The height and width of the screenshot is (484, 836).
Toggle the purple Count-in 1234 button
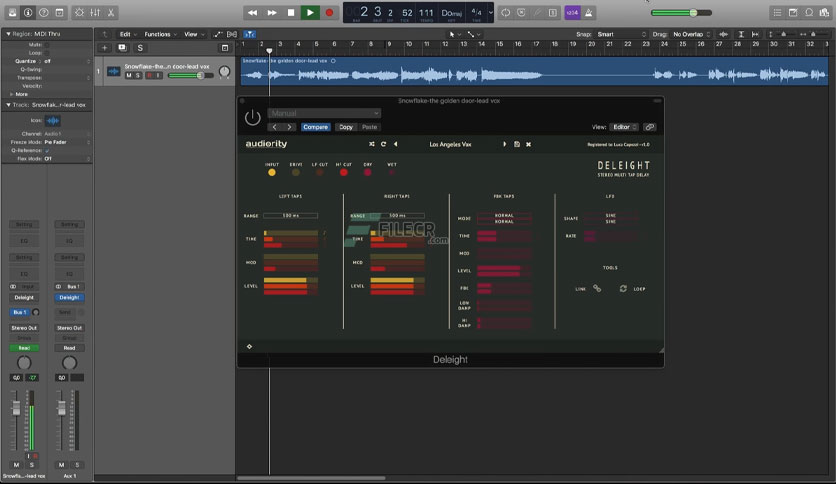572,12
